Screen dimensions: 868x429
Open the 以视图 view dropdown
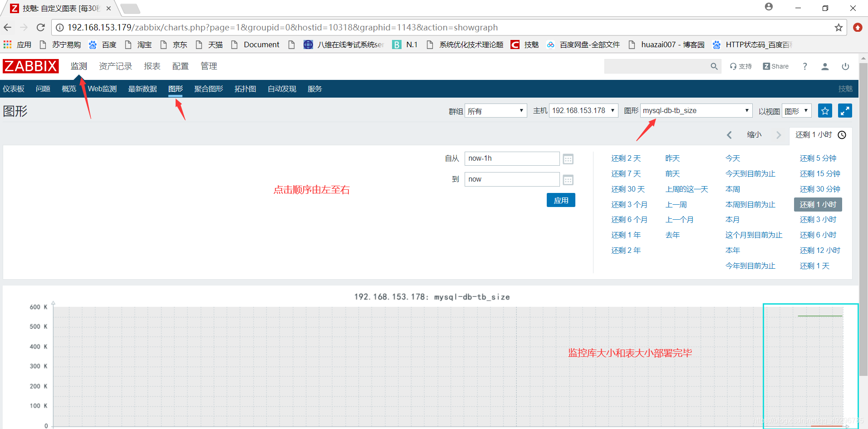[x=797, y=111]
